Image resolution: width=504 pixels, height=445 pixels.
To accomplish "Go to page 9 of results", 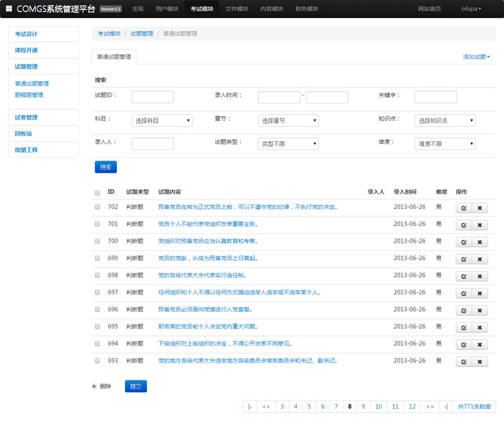I will point(363,407).
